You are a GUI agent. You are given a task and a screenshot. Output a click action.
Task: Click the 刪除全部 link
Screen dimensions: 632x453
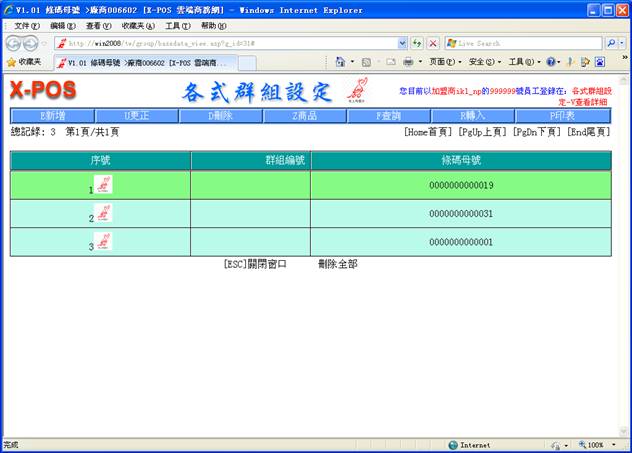point(337,264)
